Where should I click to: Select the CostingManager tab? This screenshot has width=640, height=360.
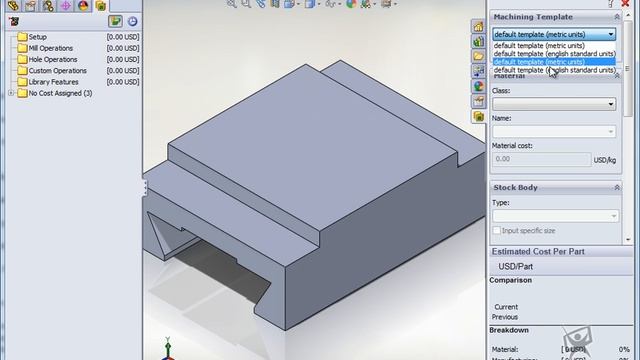point(100,5)
